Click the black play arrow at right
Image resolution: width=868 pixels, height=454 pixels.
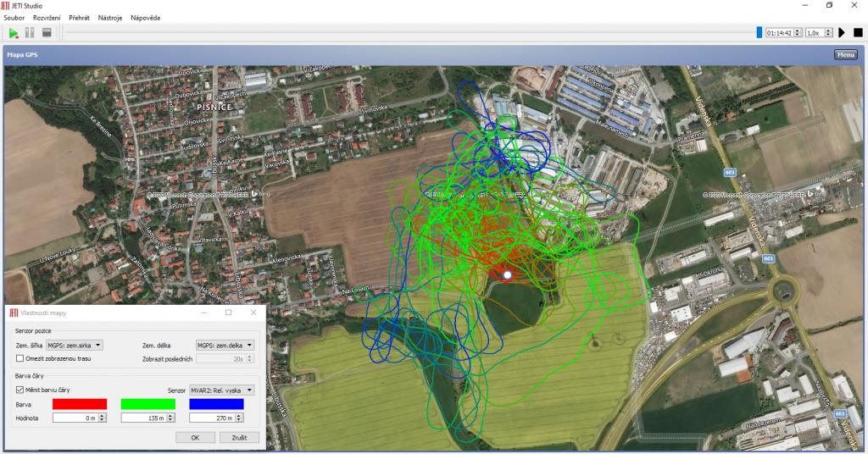pos(842,33)
